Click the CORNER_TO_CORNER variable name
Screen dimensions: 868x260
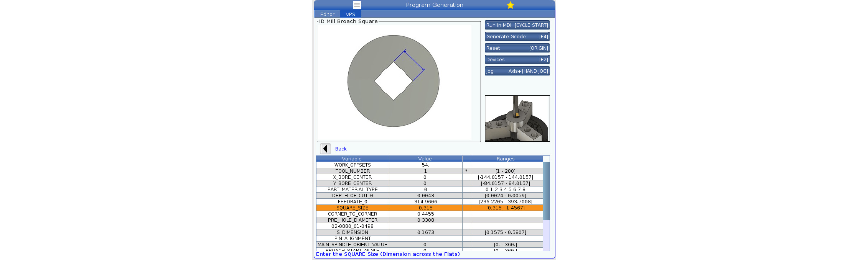(352, 214)
